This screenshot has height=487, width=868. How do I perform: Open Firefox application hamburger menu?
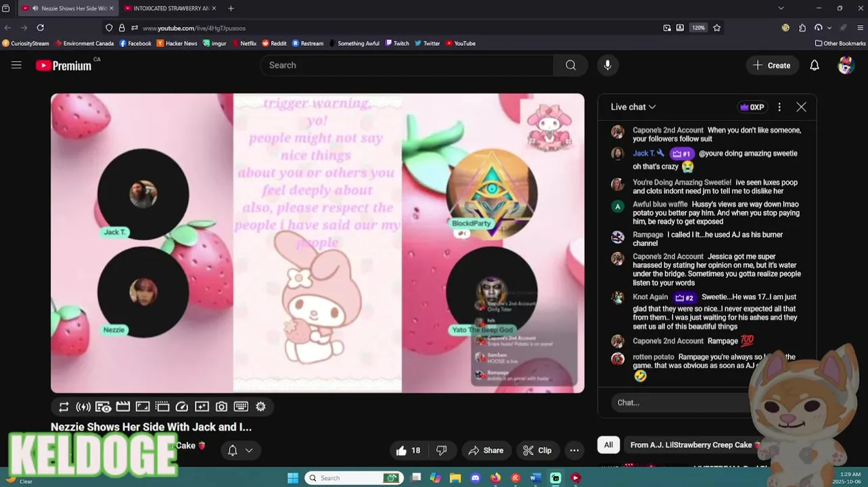click(860, 28)
